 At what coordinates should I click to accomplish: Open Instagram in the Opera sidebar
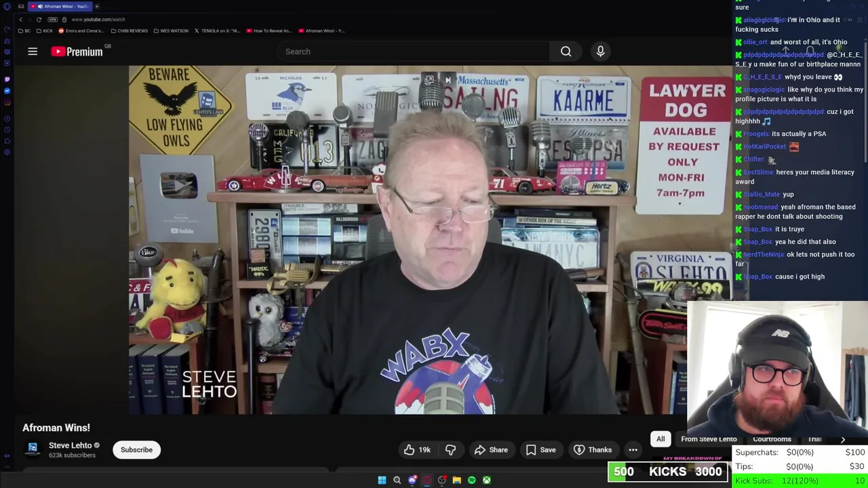[x=7, y=102]
